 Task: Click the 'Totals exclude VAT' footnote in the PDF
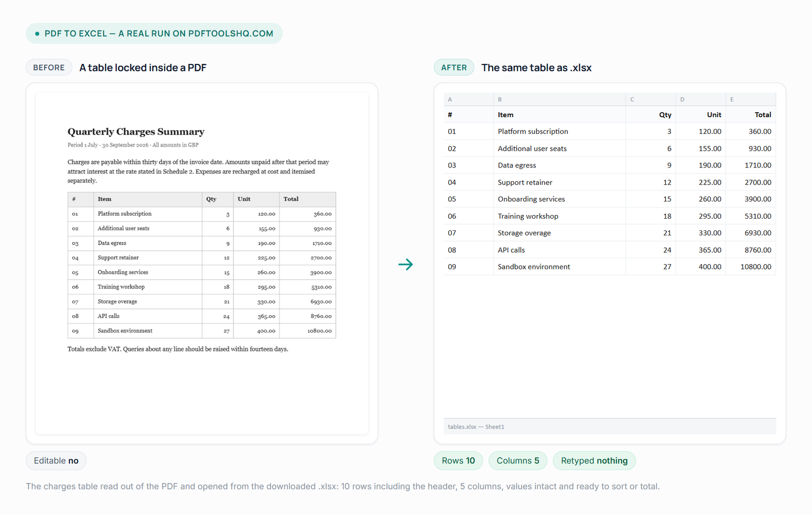[178, 349]
